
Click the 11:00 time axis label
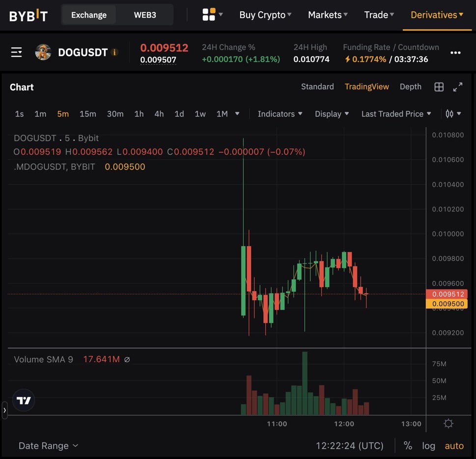coord(277,424)
